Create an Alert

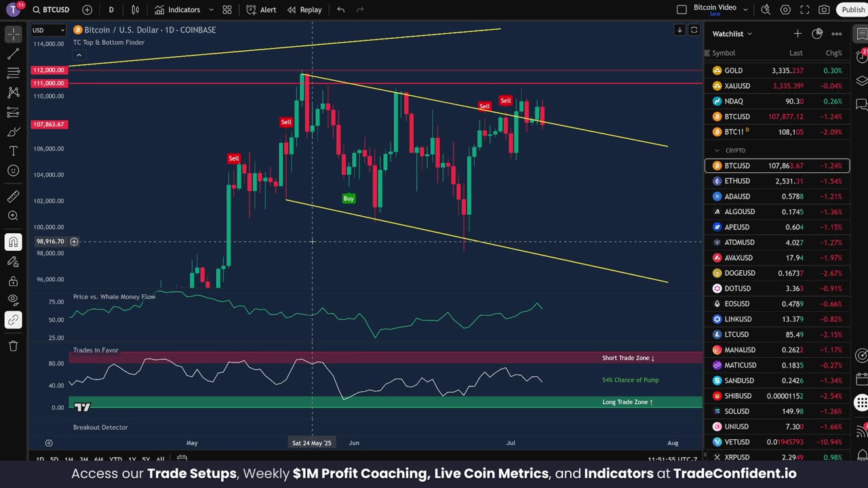click(261, 9)
